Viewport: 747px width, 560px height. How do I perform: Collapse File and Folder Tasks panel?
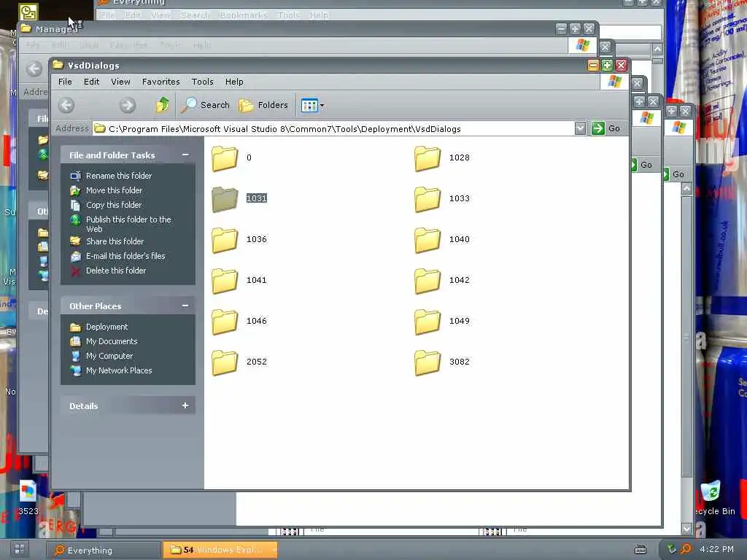pyautogui.click(x=185, y=155)
